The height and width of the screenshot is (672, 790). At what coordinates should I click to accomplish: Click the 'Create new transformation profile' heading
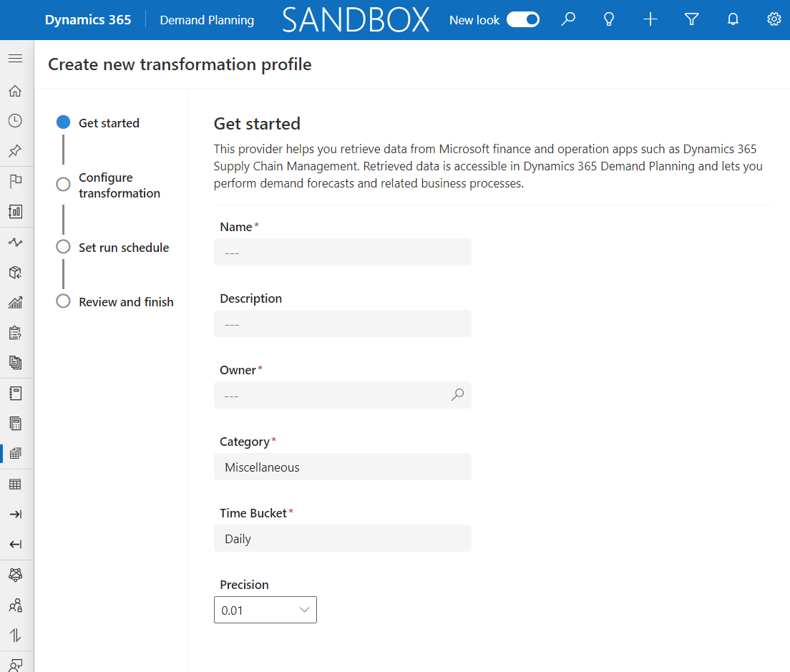tap(180, 64)
